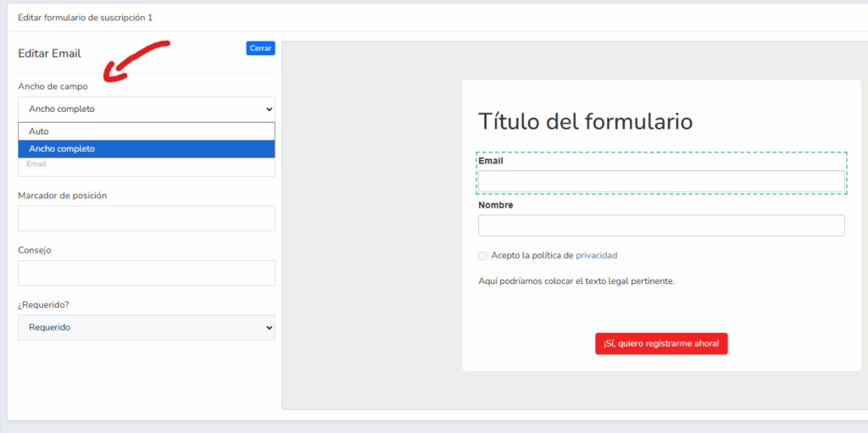Select the Auto width option
Viewport: 868px width, 433px height.
[x=146, y=131]
